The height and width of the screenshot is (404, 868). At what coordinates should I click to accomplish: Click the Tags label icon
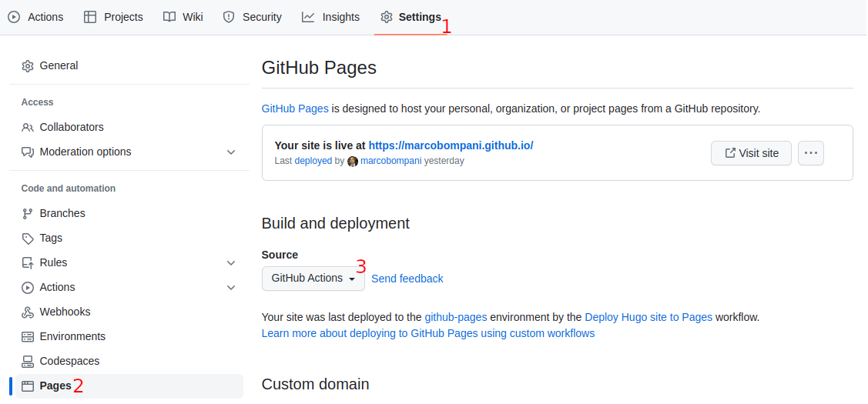click(x=28, y=238)
